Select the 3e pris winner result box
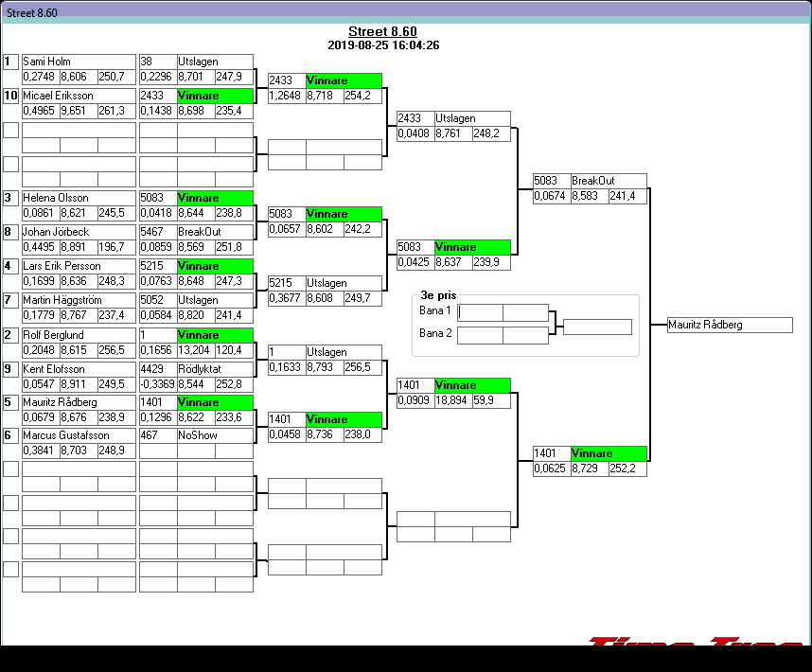The width and height of the screenshot is (812, 672). pyautogui.click(x=597, y=327)
